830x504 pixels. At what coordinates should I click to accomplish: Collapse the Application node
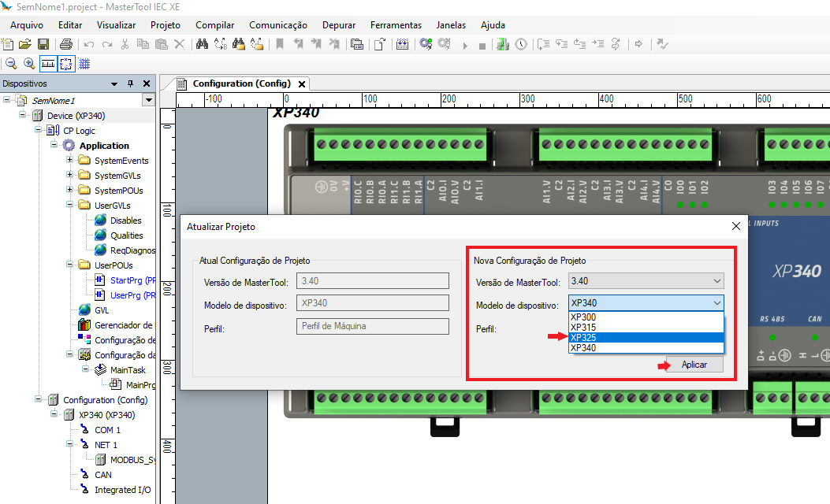click(54, 144)
